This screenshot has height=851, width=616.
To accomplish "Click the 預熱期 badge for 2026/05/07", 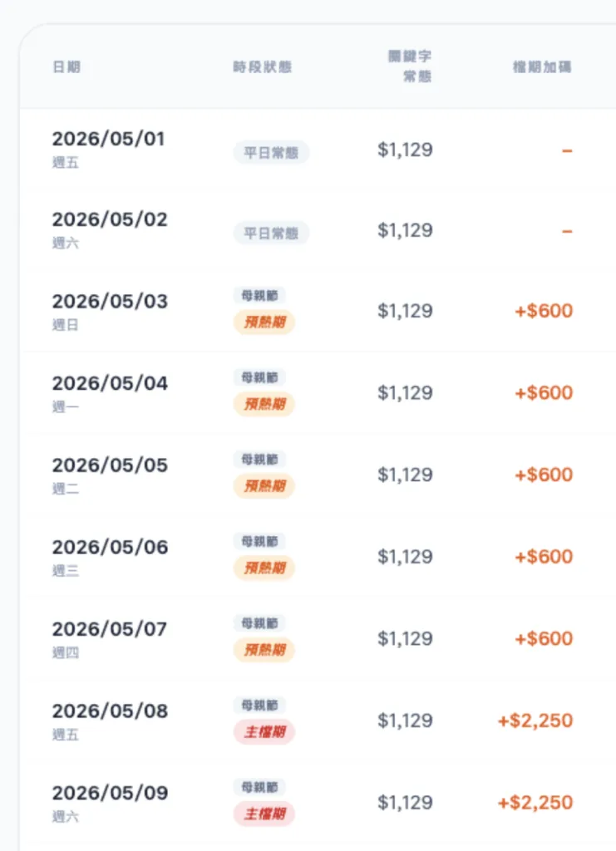I will 264,651.
